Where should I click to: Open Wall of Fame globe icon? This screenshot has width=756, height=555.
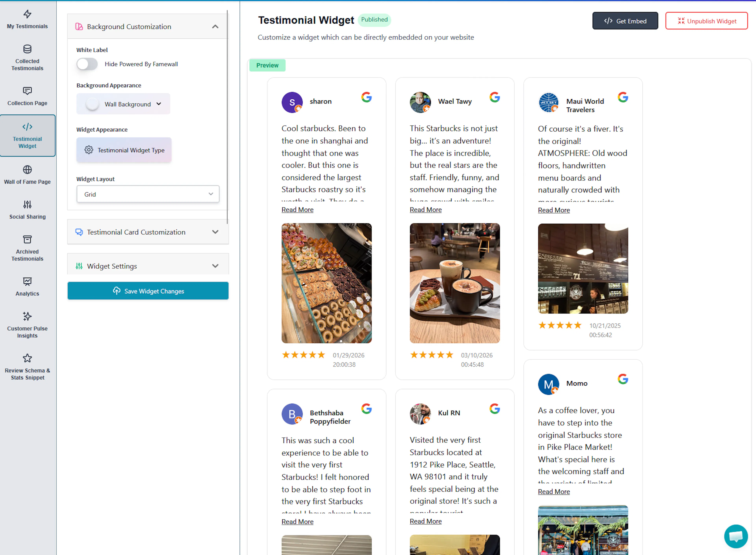(27, 170)
